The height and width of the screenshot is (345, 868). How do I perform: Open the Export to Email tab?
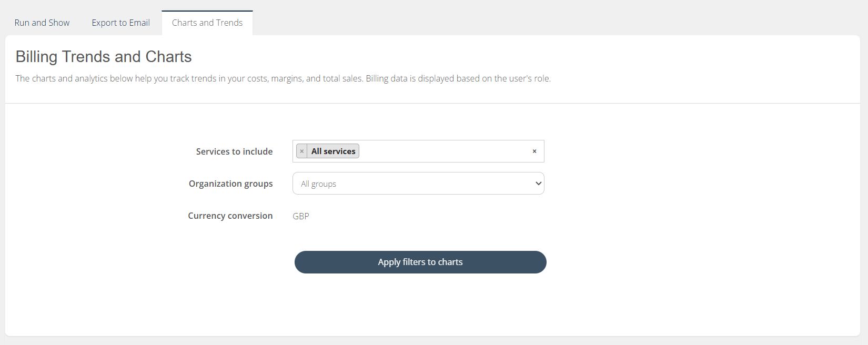click(120, 23)
